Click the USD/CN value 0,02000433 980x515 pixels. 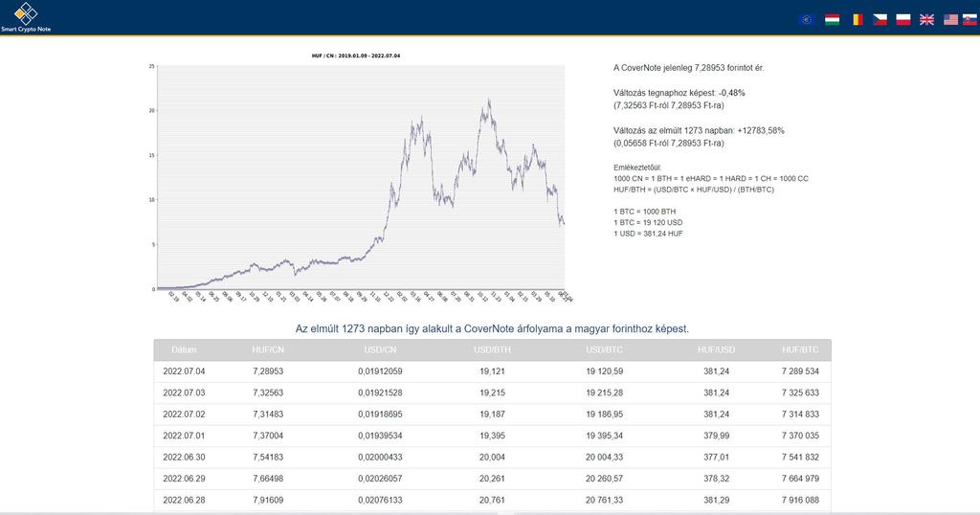pyautogui.click(x=380, y=457)
